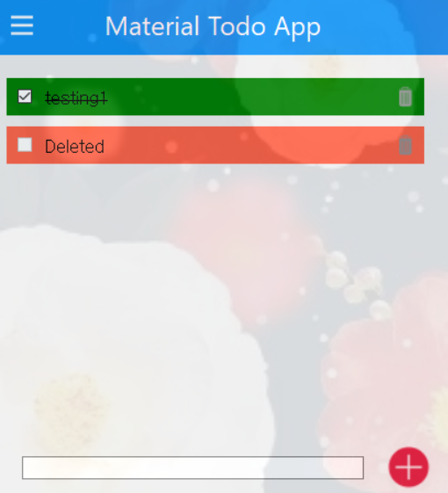448x493 pixels.
Task: Add a new todo with red plus button
Action: coord(408,467)
